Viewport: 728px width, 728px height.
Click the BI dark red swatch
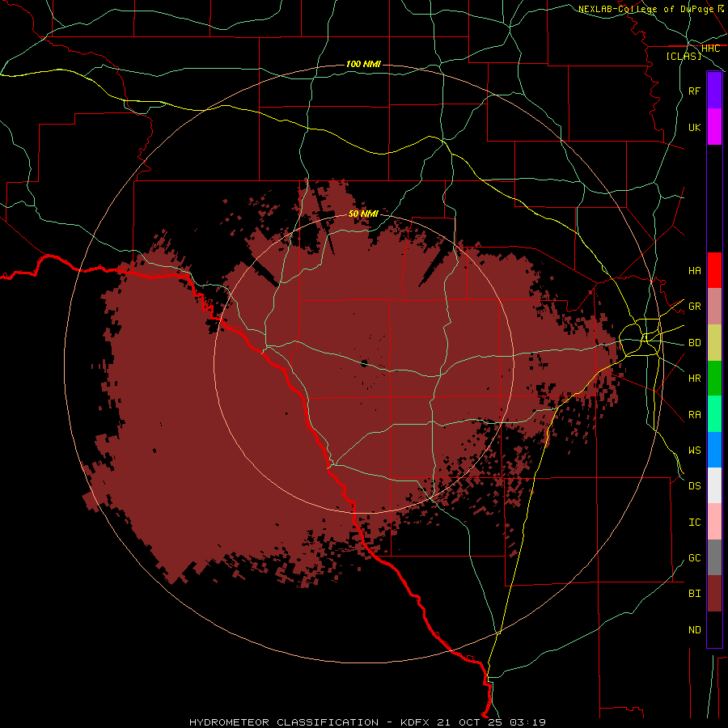pos(714,594)
